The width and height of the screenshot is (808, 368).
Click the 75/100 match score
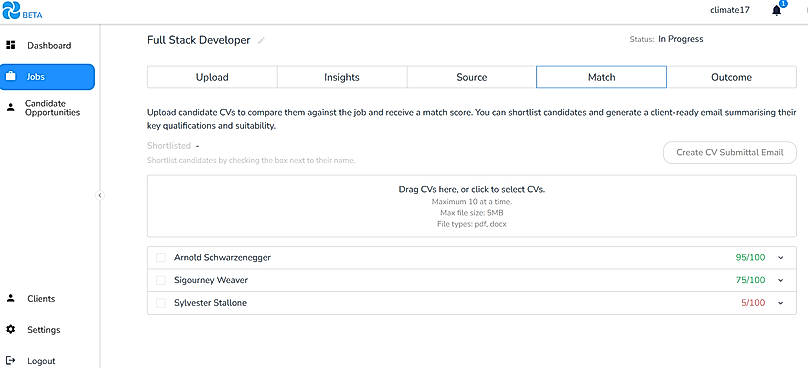coord(750,280)
